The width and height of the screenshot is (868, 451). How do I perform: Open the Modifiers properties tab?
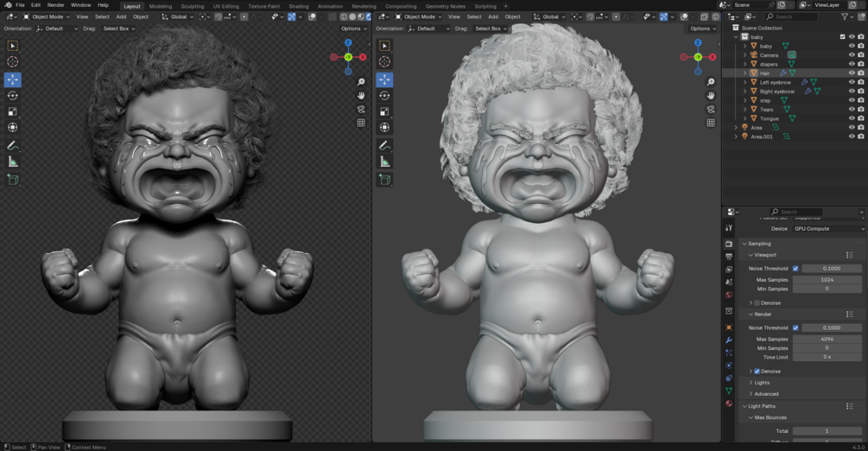729,340
